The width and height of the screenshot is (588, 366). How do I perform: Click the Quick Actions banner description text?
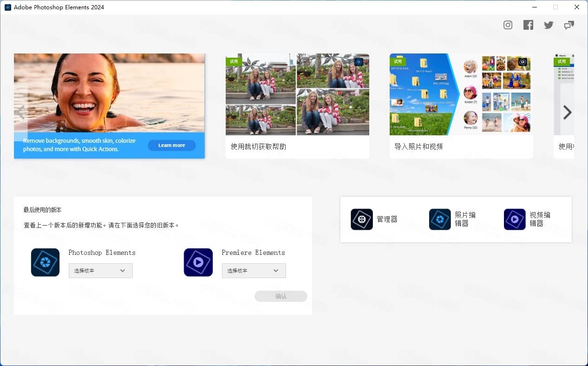pyautogui.click(x=79, y=145)
